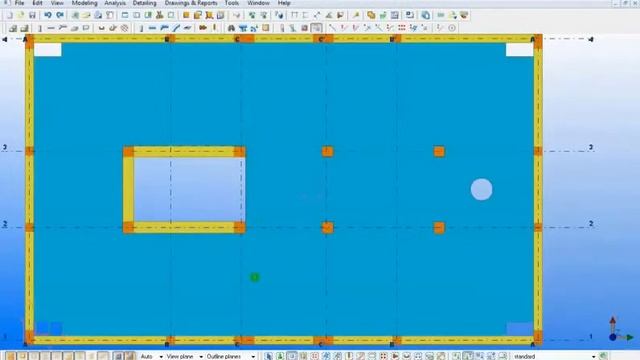Click the selection filter icon beside standard

coord(603,356)
